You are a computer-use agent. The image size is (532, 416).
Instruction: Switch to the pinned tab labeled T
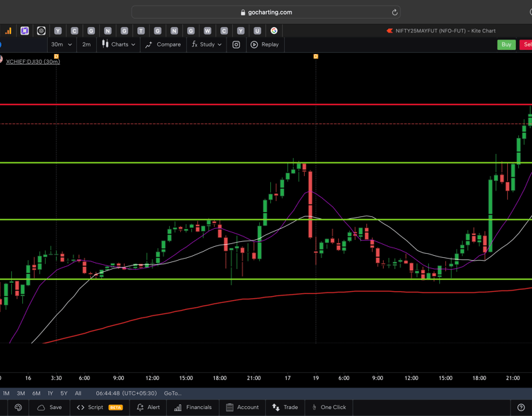pyautogui.click(x=141, y=31)
